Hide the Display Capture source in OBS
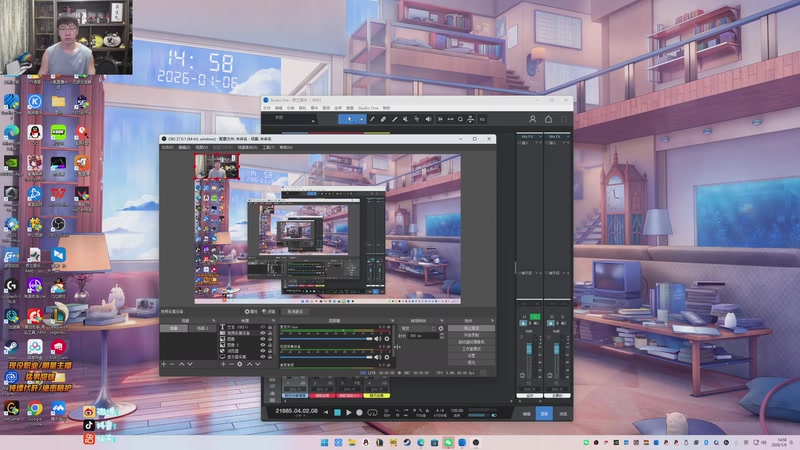This screenshot has height=450, width=800. point(263,357)
